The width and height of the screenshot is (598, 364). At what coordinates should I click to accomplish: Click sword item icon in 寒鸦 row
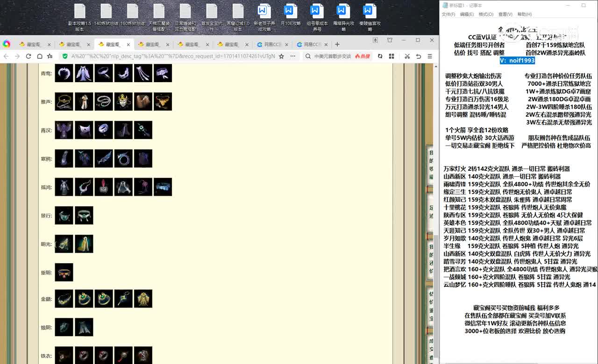point(104,159)
